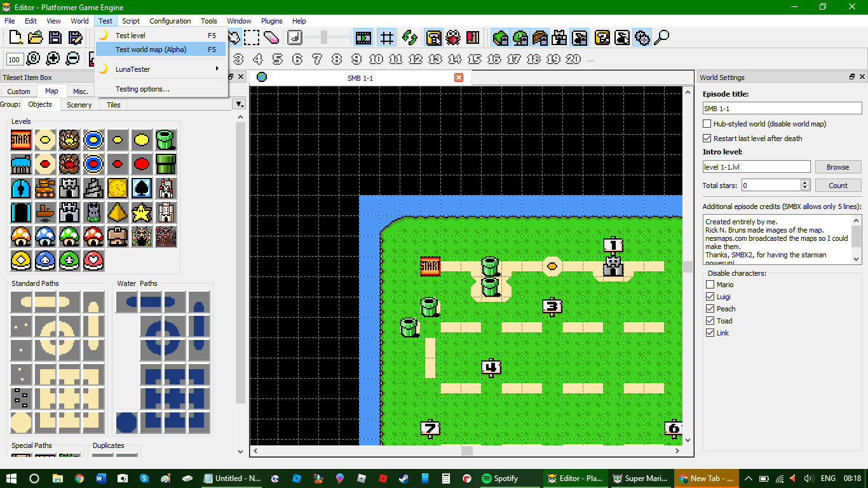
Task: Click the zoom out minus icon
Action: [72, 58]
